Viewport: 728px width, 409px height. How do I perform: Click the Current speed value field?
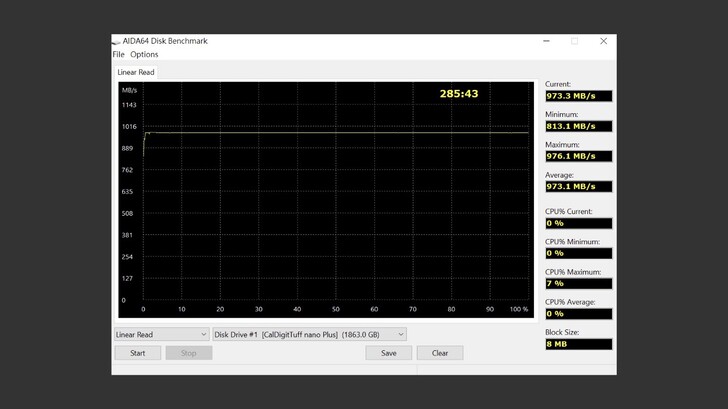(578, 96)
